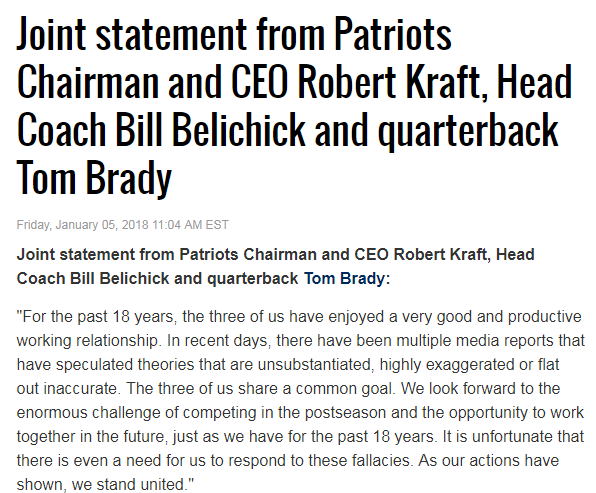Click the word "quarterback" in the large headline
This screenshot has height=493, width=596.
[468, 131]
